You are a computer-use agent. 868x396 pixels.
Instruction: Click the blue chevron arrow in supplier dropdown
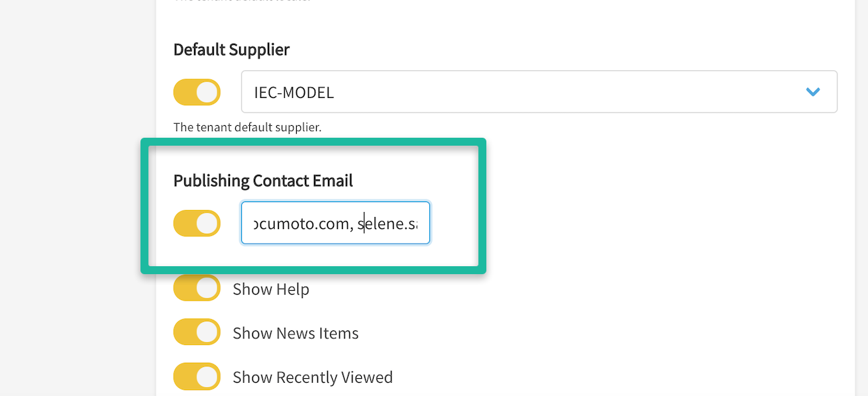click(813, 92)
